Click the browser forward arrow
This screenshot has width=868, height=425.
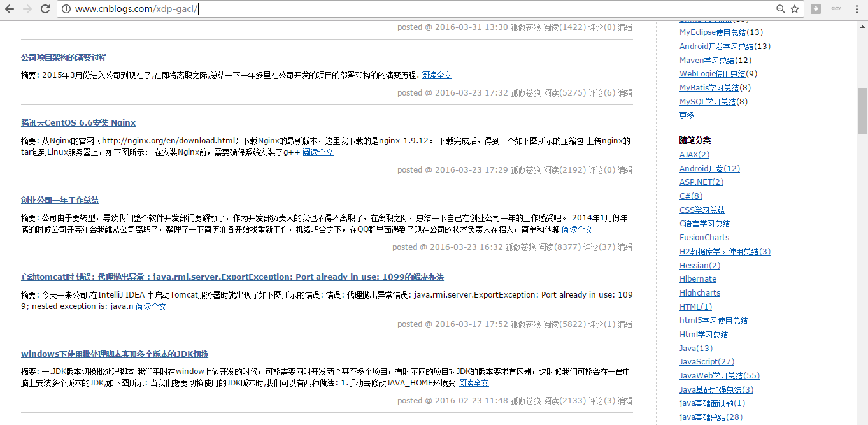tap(27, 9)
